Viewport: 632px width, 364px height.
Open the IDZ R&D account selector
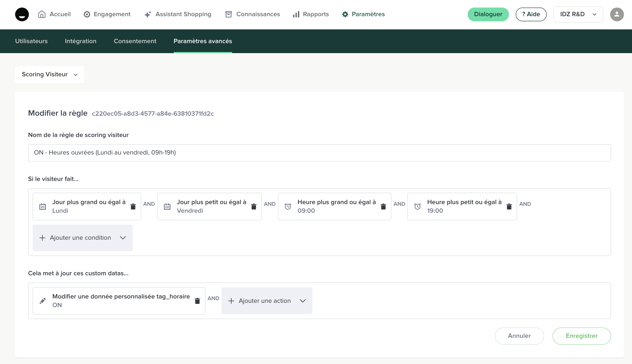click(x=578, y=14)
